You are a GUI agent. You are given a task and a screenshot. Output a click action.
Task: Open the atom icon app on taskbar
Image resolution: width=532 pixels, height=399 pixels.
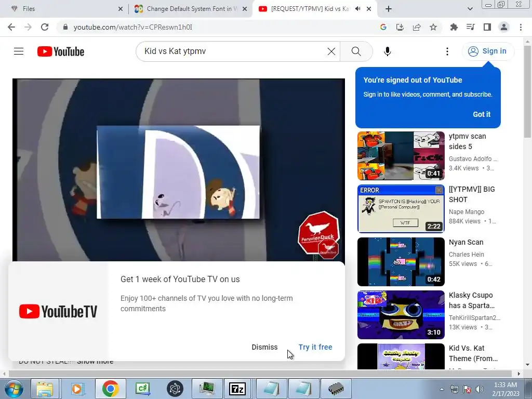click(175, 389)
